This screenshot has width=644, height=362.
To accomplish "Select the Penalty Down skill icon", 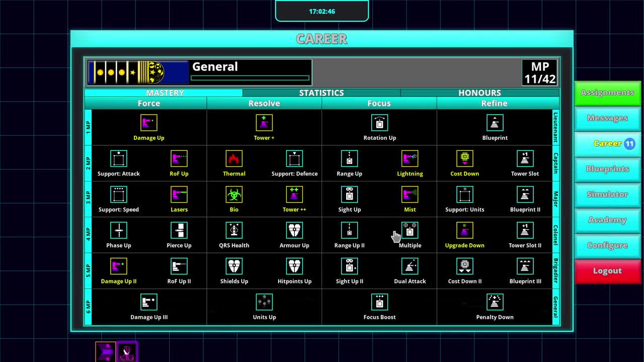I will click(x=495, y=302).
